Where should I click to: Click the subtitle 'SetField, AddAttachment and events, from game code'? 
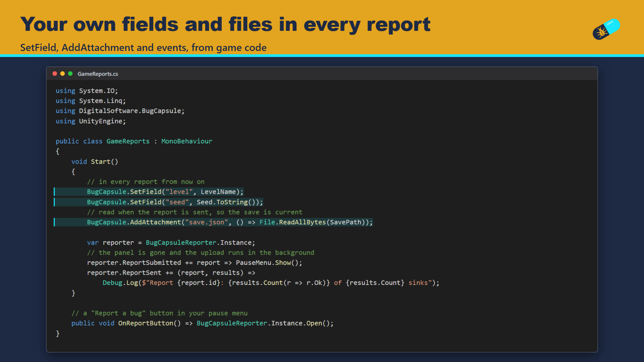143,48
